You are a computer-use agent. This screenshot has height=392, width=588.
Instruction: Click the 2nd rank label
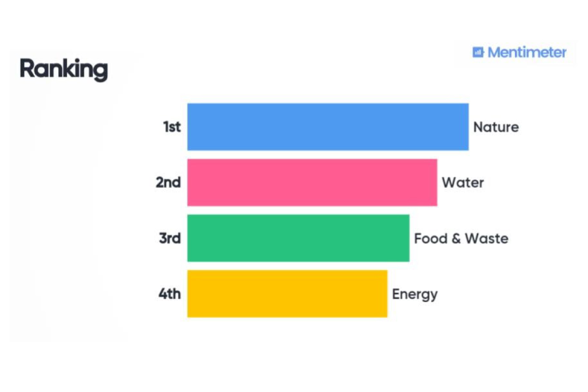coord(168,182)
